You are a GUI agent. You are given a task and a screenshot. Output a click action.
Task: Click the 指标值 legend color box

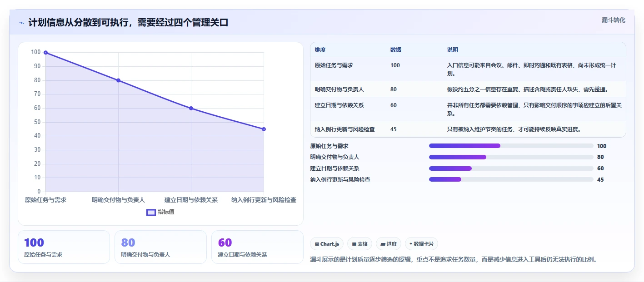[x=151, y=212]
